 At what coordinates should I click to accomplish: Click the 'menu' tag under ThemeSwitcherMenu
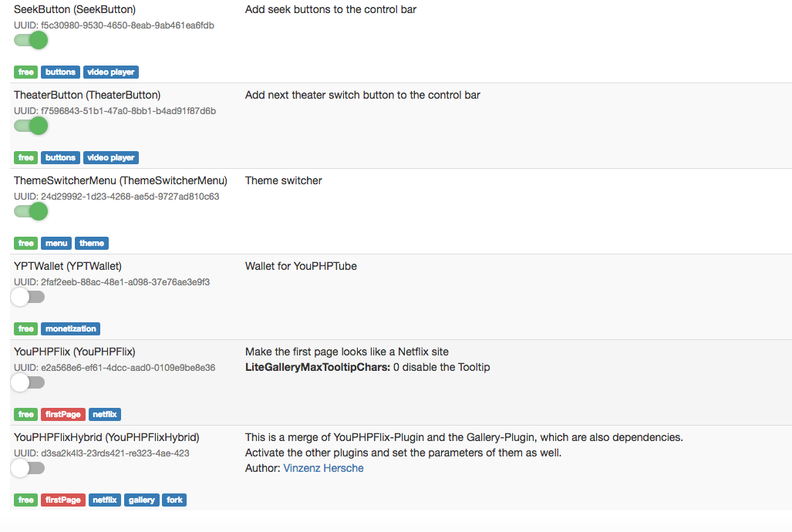click(56, 243)
